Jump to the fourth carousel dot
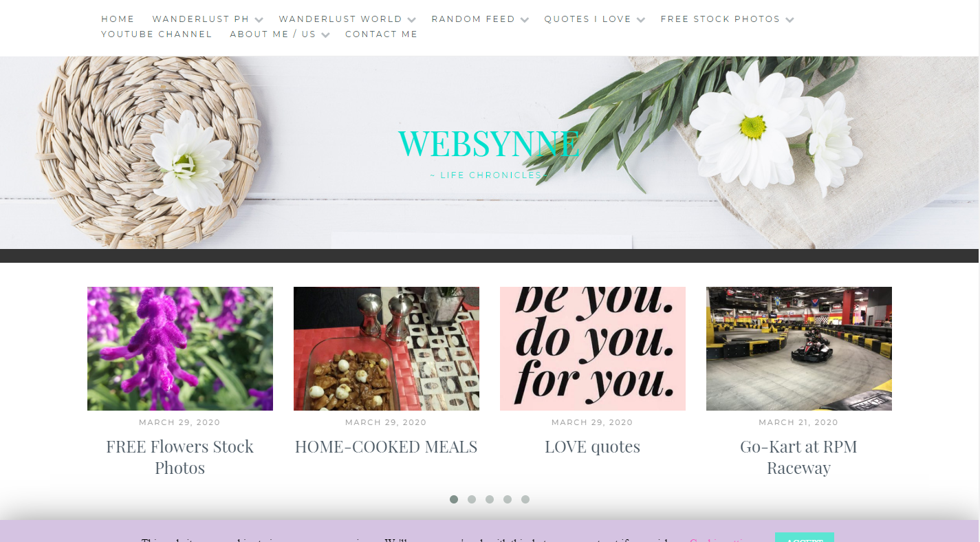 point(508,499)
